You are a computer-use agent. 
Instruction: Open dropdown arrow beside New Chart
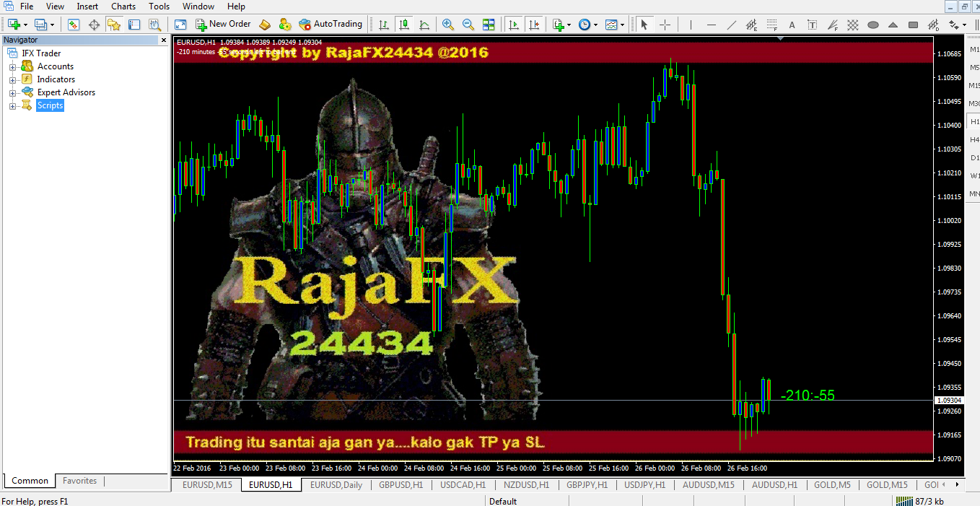[x=25, y=25]
